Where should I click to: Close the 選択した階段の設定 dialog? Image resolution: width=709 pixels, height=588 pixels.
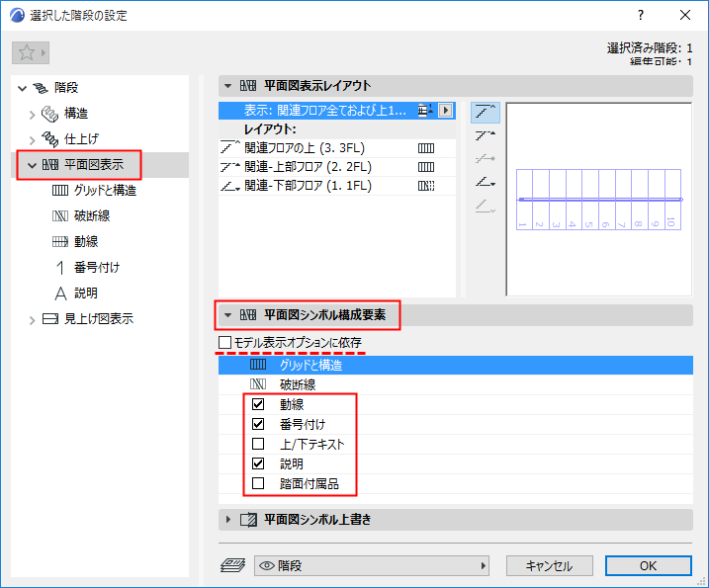pos(685,16)
